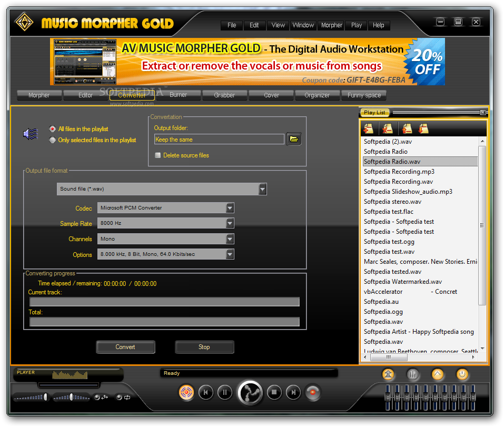504x427 pixels.
Task: Click the player balance slider
Action: click(72, 398)
